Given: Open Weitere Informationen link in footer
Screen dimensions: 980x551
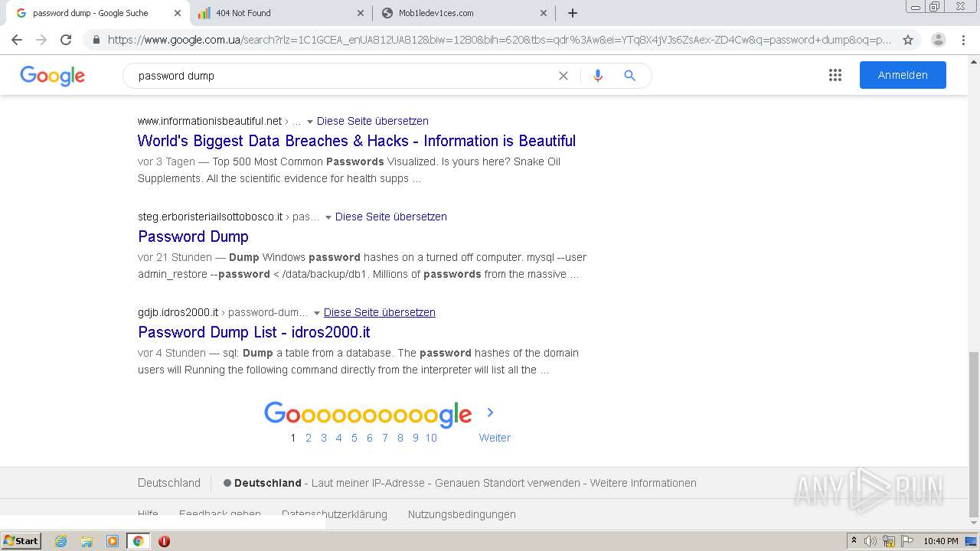Looking at the screenshot, I should point(643,483).
